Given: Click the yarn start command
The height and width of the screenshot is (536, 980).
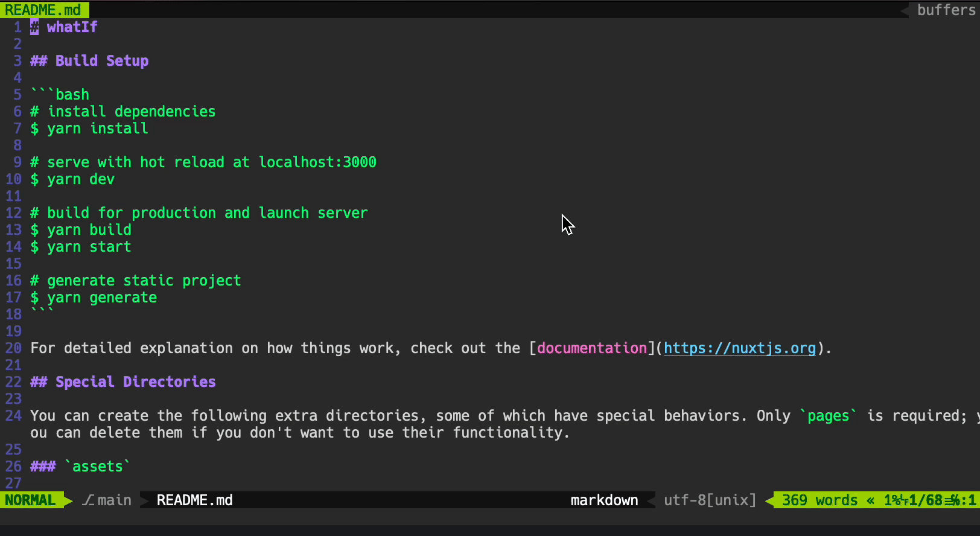Looking at the screenshot, I should point(81,247).
